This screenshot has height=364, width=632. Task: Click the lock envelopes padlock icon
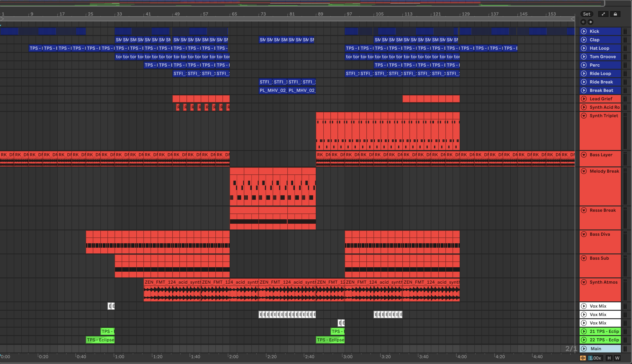click(x=615, y=14)
